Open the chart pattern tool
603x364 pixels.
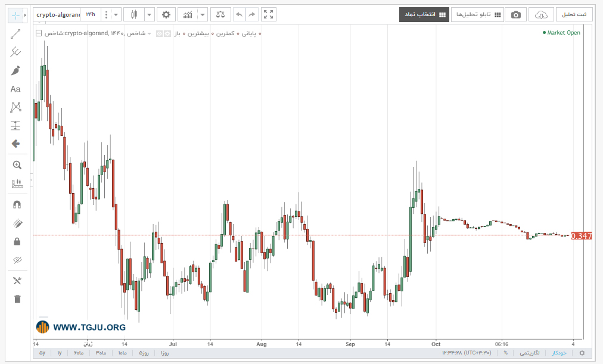pos(15,107)
